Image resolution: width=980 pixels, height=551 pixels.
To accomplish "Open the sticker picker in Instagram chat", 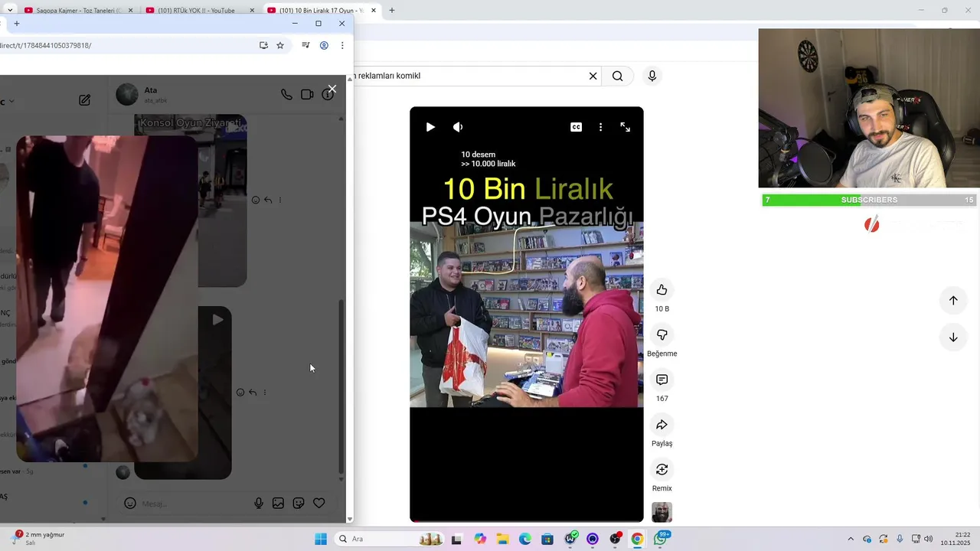I will (299, 503).
